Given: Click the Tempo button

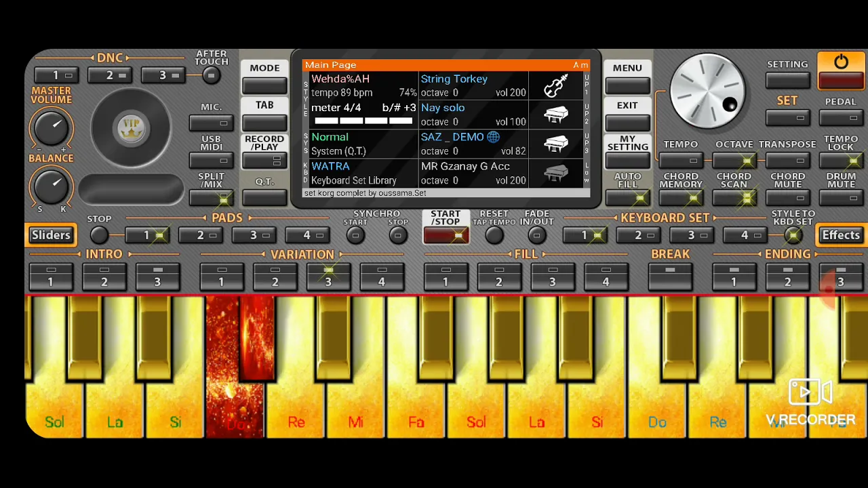Looking at the screenshot, I should click(x=681, y=161).
